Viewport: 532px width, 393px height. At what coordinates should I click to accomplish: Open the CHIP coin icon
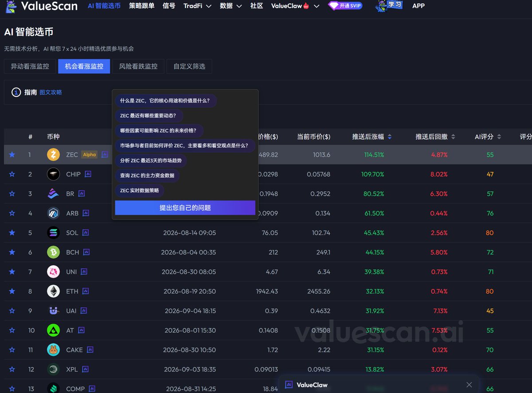(x=53, y=174)
